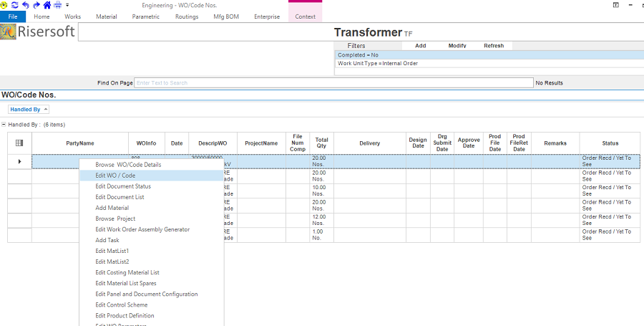This screenshot has width=644, height=326.
Task: Open the Works ribbon tab
Action: point(73,17)
